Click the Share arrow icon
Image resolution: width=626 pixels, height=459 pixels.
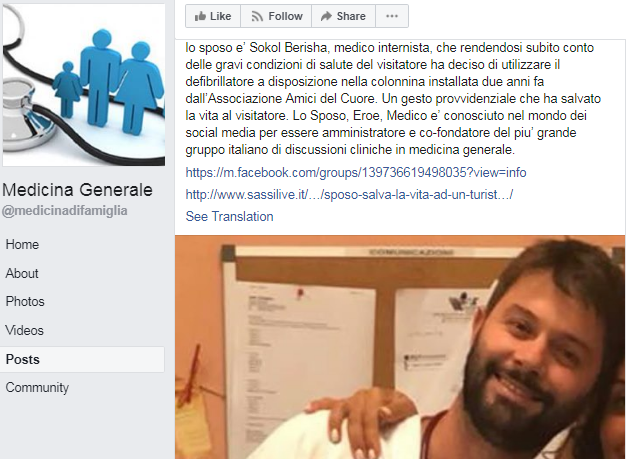coord(326,16)
